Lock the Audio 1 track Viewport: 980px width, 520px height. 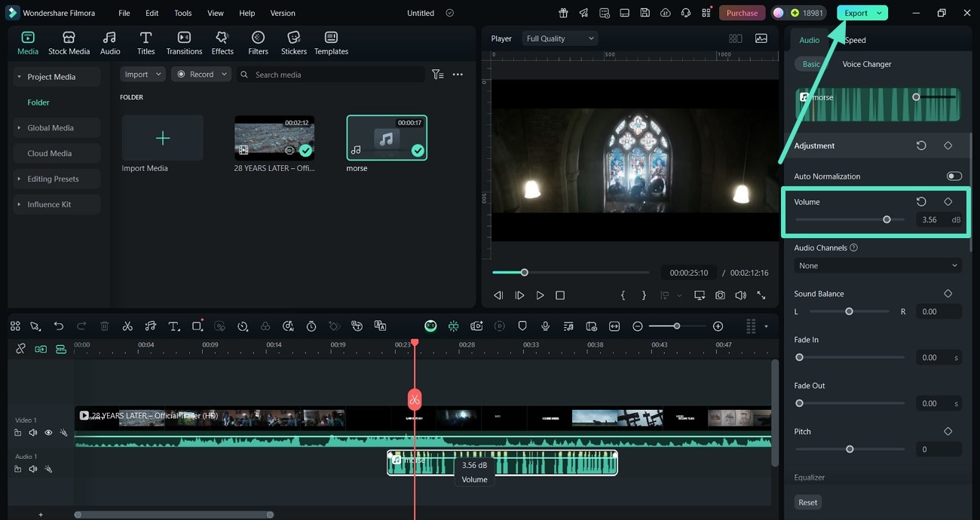tap(17, 469)
